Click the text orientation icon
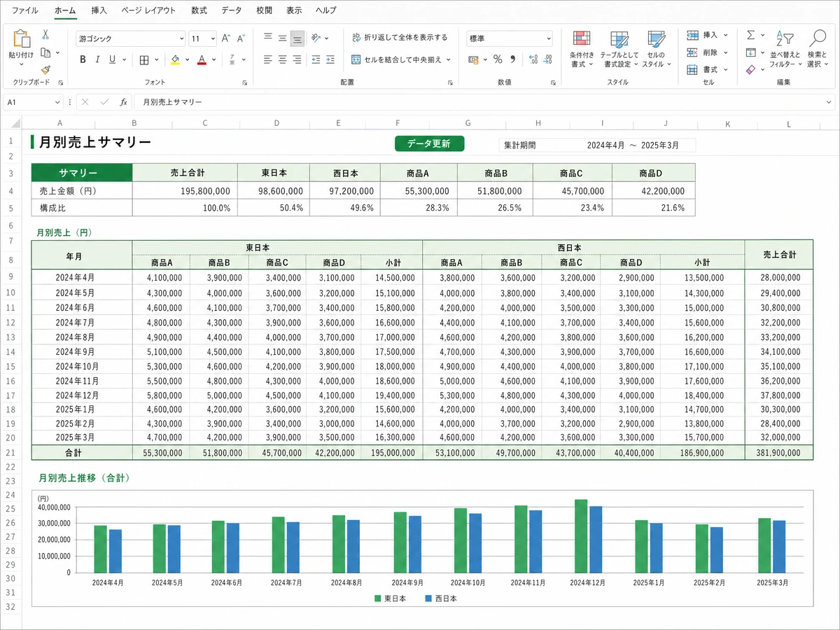Viewport: 840px width, 630px height. [316, 38]
